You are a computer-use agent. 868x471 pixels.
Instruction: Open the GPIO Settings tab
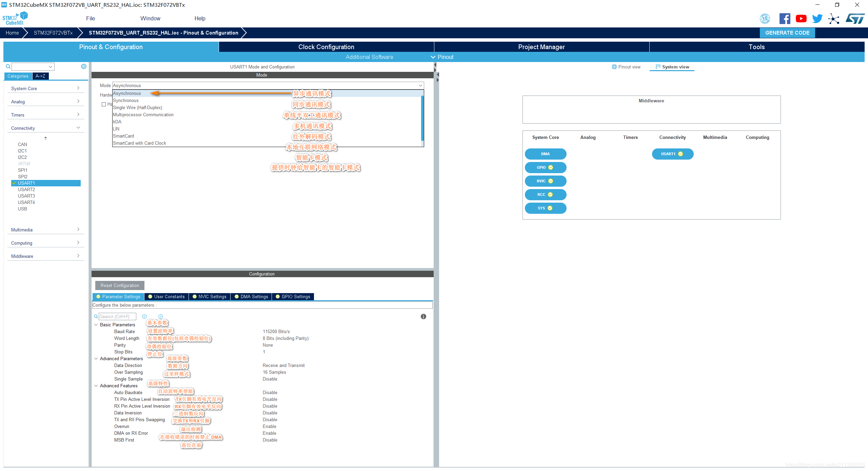tap(293, 296)
